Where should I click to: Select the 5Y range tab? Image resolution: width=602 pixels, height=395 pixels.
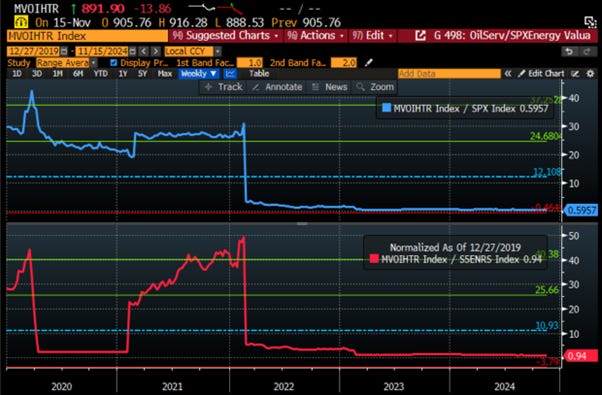point(142,74)
